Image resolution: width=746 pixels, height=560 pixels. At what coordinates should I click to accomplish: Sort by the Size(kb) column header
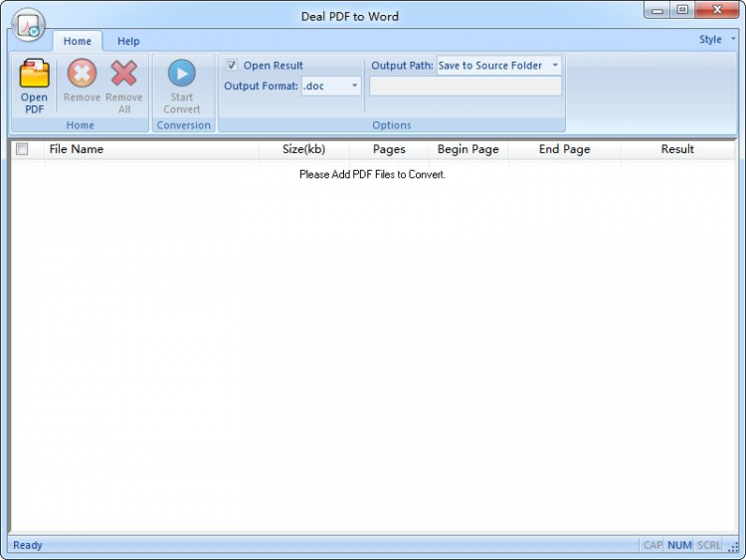pyautogui.click(x=304, y=149)
